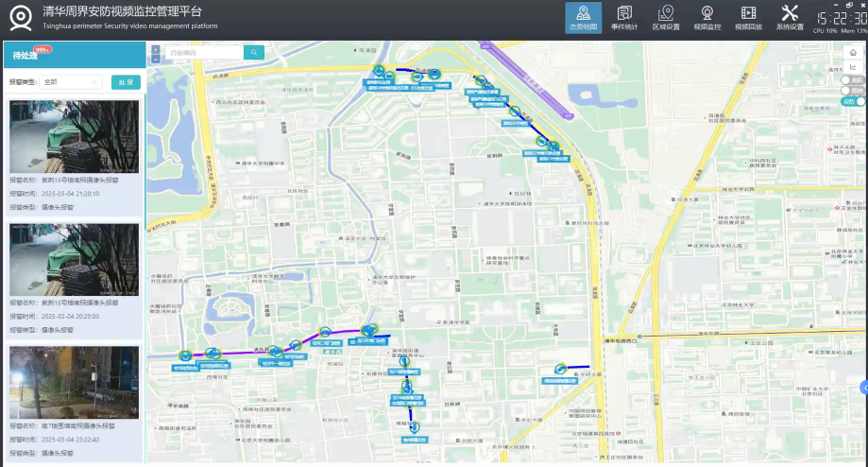
Task: Click alarm time text 2025-03-04 23:22:40
Action: 70,440
